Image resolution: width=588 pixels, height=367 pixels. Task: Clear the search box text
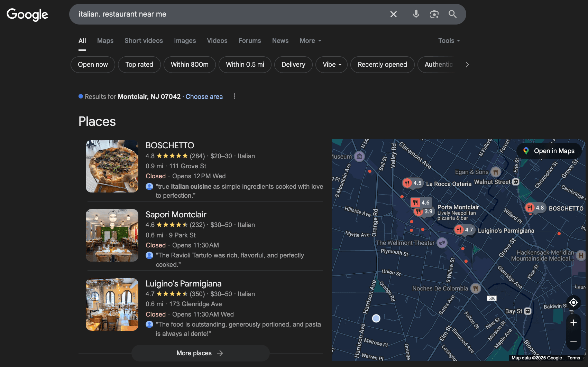(393, 14)
